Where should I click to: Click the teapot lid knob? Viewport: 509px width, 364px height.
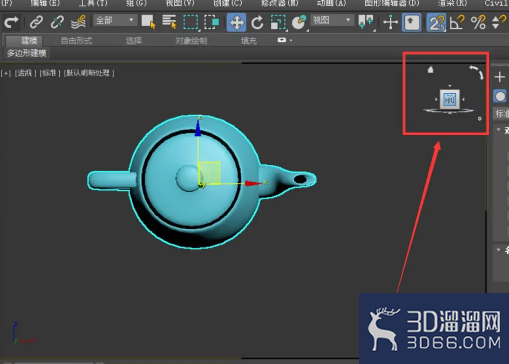pyautogui.click(x=189, y=178)
